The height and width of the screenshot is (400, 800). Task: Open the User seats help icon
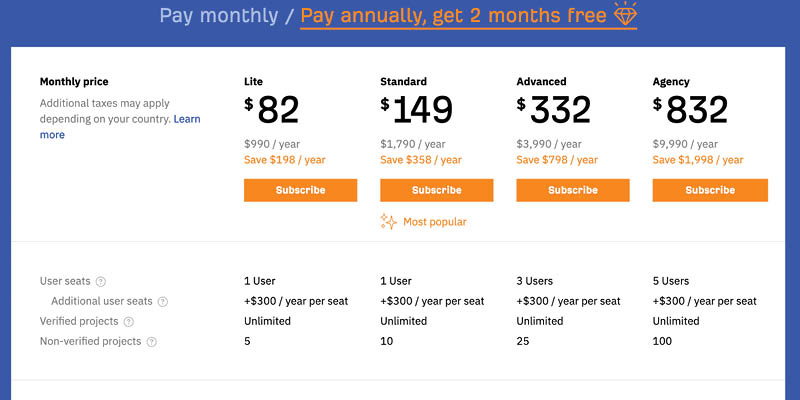click(x=101, y=282)
